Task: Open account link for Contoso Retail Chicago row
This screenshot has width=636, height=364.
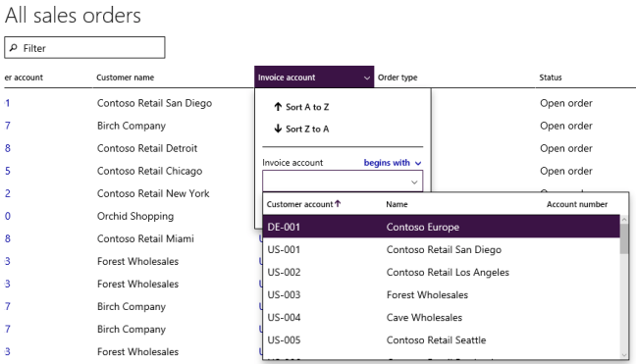Action: pyautogui.click(x=8, y=171)
